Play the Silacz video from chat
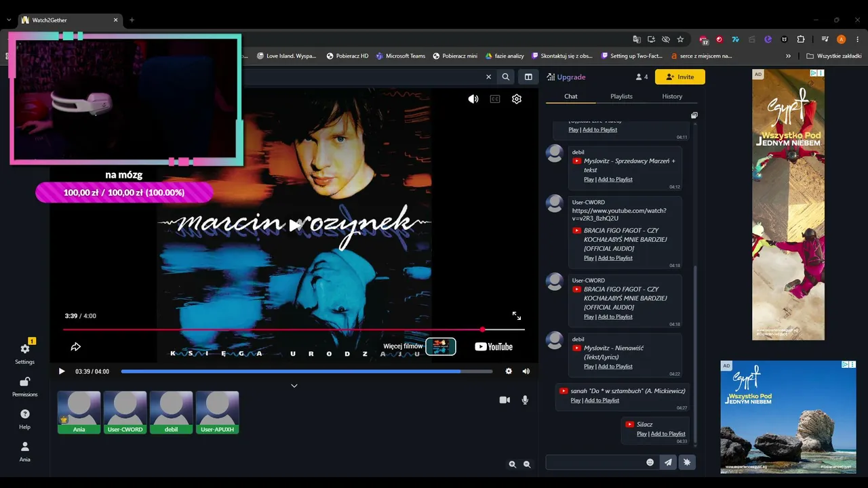Image resolution: width=868 pixels, height=488 pixels. pos(642,434)
